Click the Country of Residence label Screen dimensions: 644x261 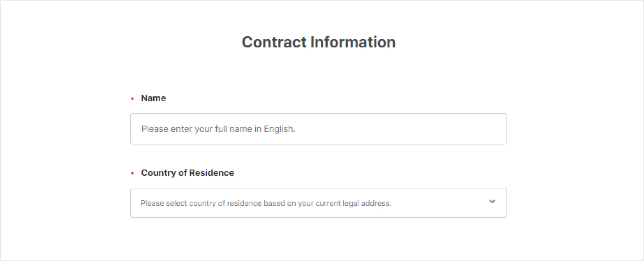point(187,173)
